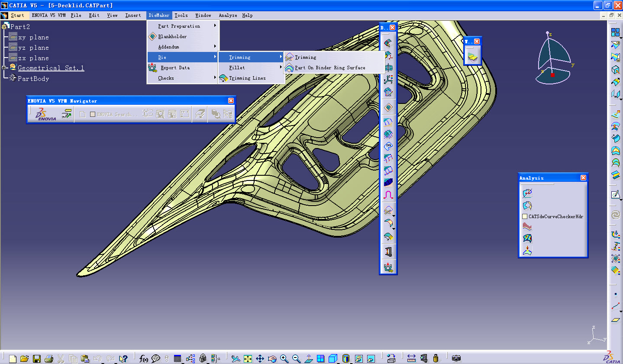Open the Design Table icon

[178, 358]
